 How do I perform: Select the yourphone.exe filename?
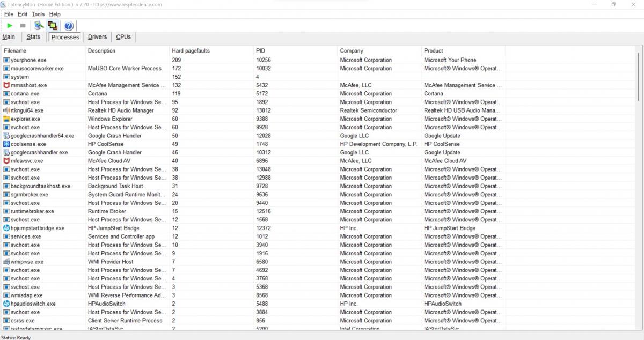click(28, 60)
